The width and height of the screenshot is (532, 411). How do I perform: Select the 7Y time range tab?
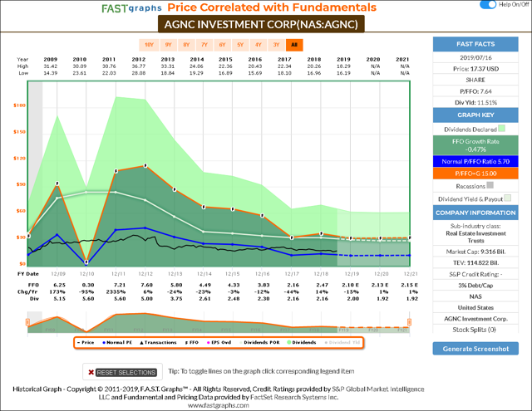204,45
